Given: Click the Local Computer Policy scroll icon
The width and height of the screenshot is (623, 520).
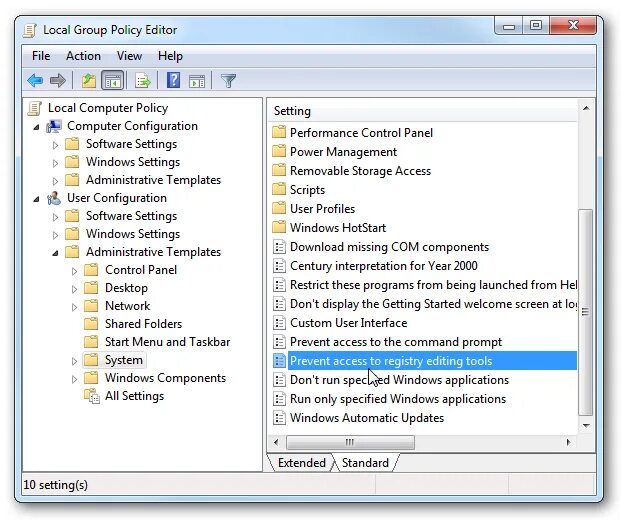Looking at the screenshot, I should tap(35, 108).
